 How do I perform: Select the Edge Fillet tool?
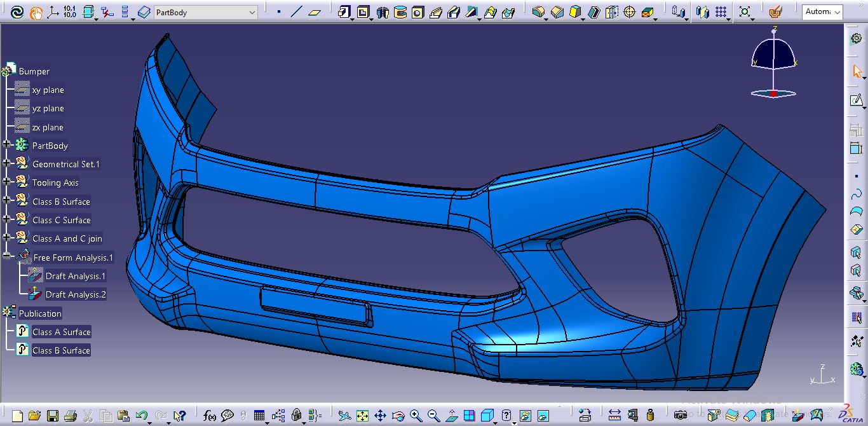[x=539, y=12]
